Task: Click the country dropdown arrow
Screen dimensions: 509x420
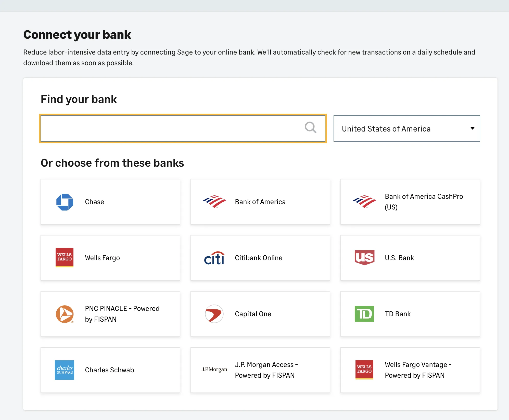Action: (473, 128)
